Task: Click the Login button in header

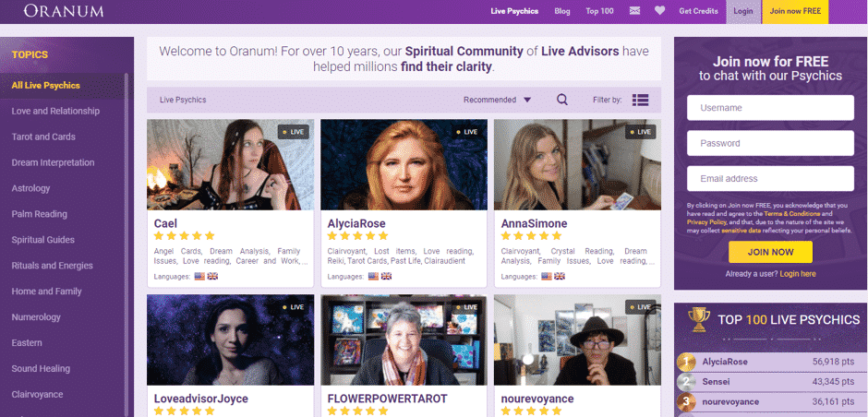Action: coord(743,11)
